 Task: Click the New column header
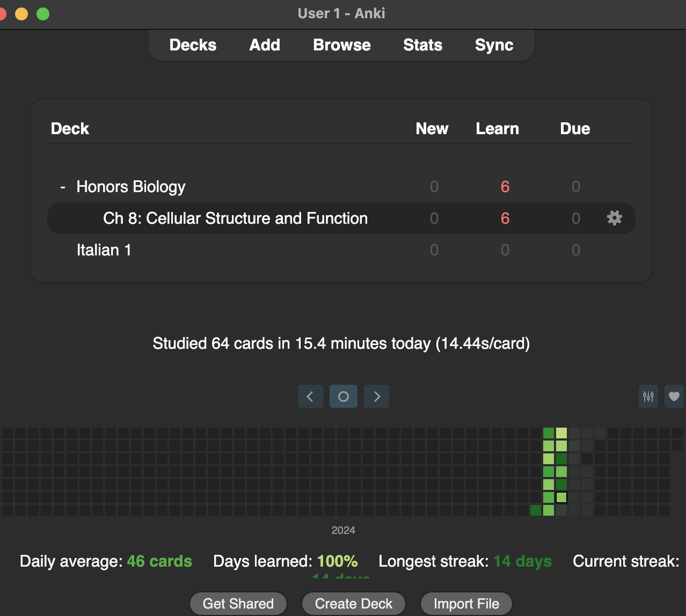coord(432,129)
